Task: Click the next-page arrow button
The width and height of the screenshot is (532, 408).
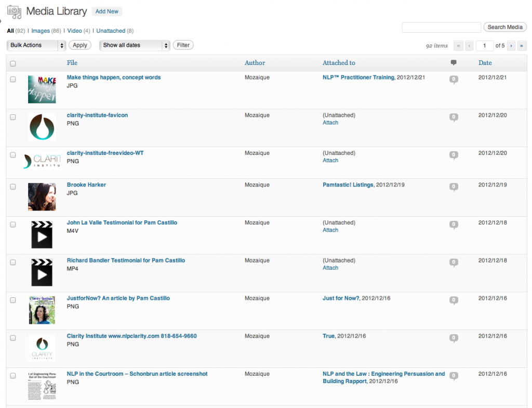Action: 511,46
